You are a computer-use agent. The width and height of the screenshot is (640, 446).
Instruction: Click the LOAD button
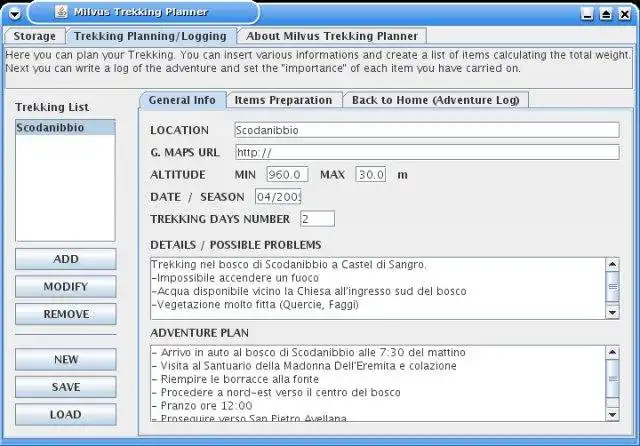[66, 415]
